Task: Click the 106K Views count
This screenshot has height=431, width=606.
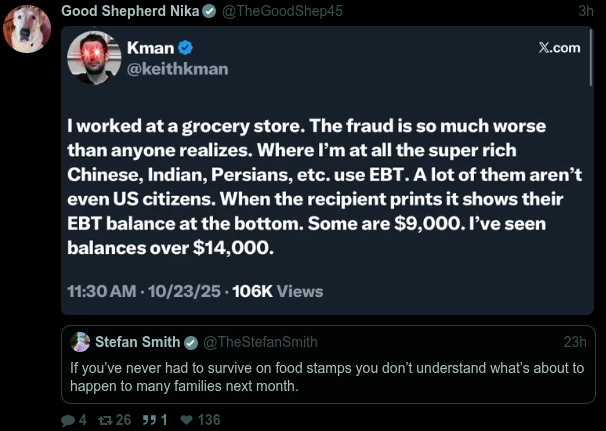Action: click(277, 291)
